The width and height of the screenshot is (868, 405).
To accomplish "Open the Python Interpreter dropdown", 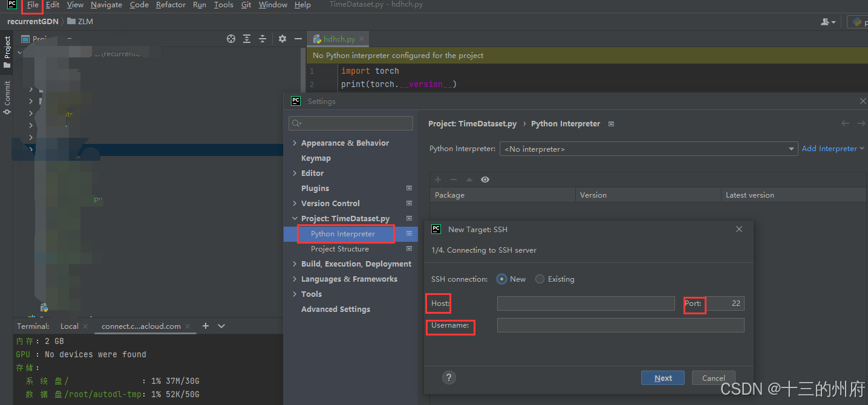I will 648,149.
